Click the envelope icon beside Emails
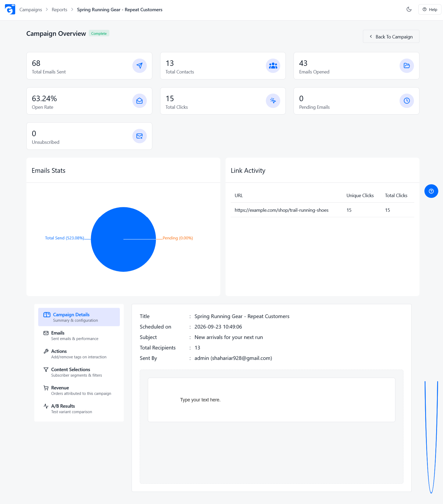 point(46,333)
